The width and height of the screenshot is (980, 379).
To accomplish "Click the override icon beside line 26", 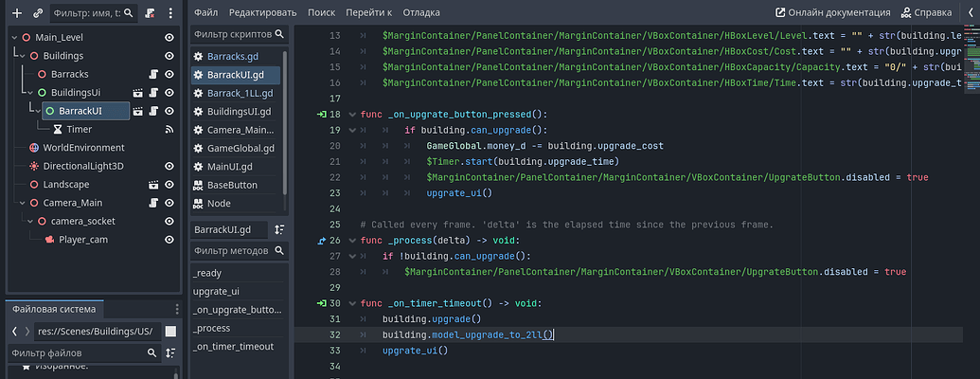I will tap(321, 240).
